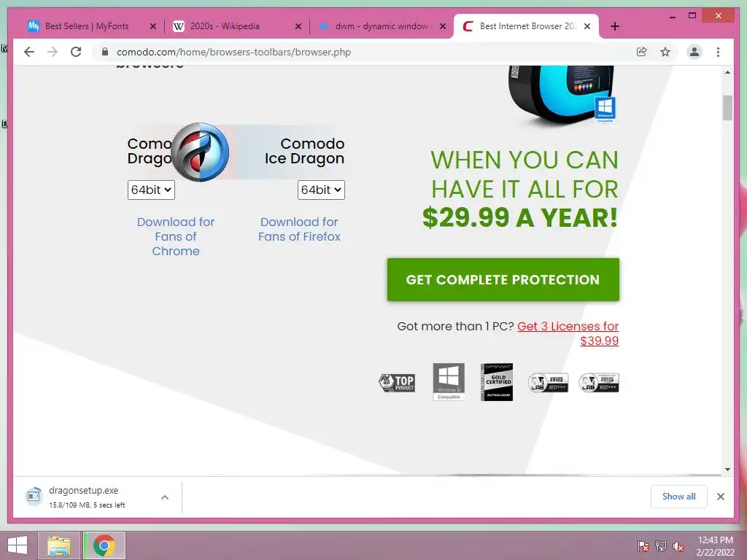Click the page scroll up arrow
Viewport: 747px width, 560px height.
coord(727,72)
